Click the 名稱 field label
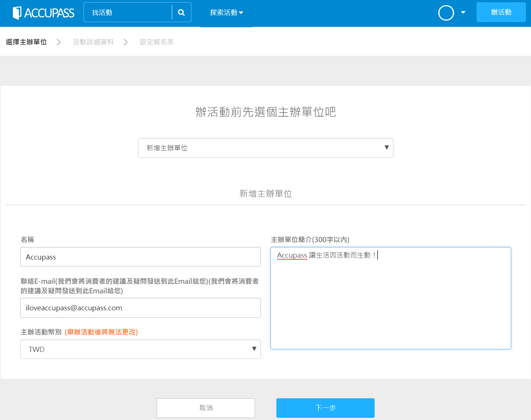Image resolution: width=531 pixels, height=420 pixels. pyautogui.click(x=27, y=240)
